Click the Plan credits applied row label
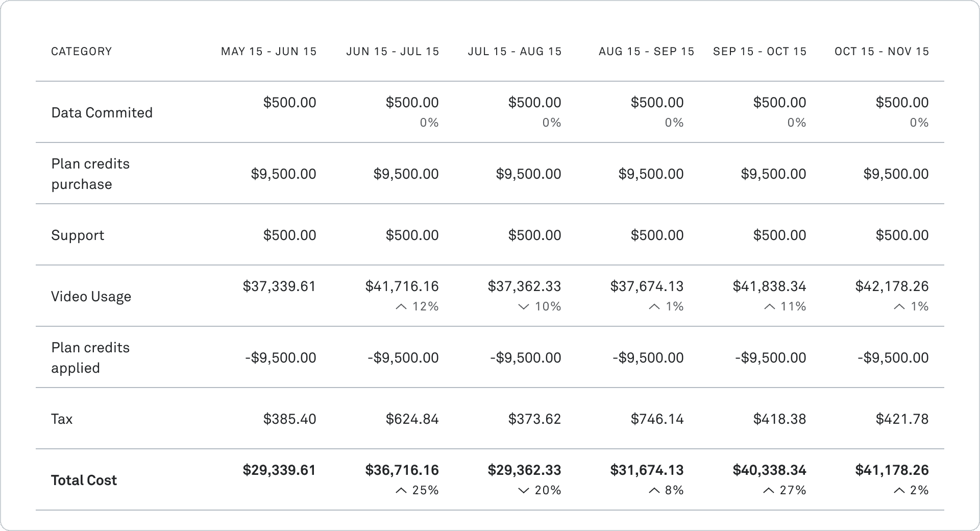The height and width of the screenshot is (531, 980). tap(90, 358)
